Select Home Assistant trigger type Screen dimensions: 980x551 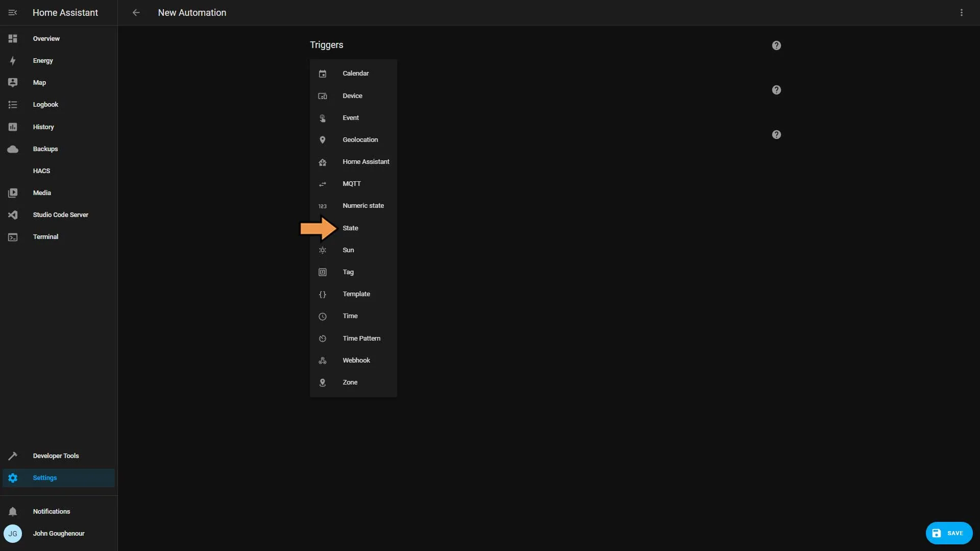(353, 162)
